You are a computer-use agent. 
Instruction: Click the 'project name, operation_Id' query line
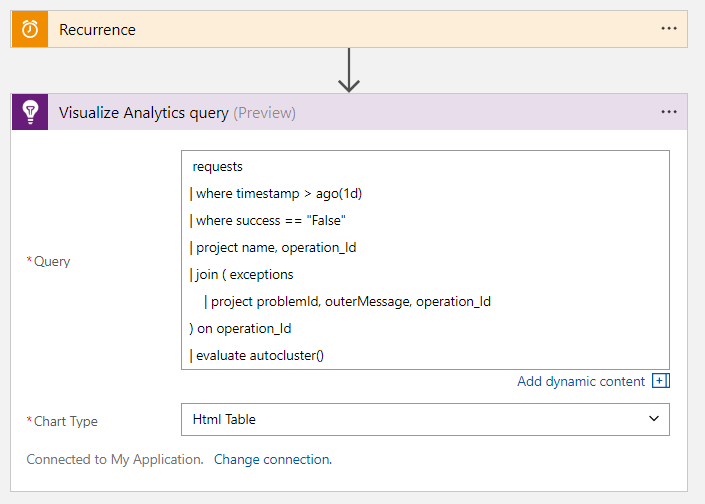tap(272, 247)
